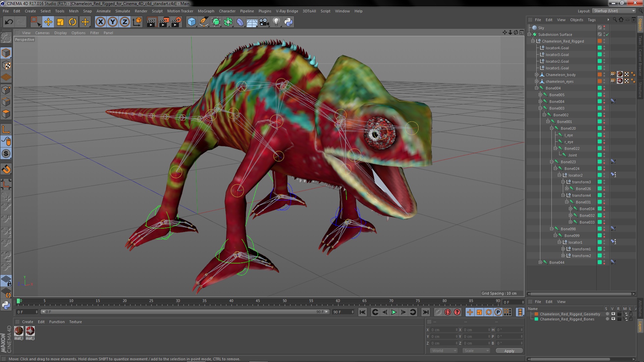Toggle Z axis lock
The height and width of the screenshot is (362, 644).
125,22
